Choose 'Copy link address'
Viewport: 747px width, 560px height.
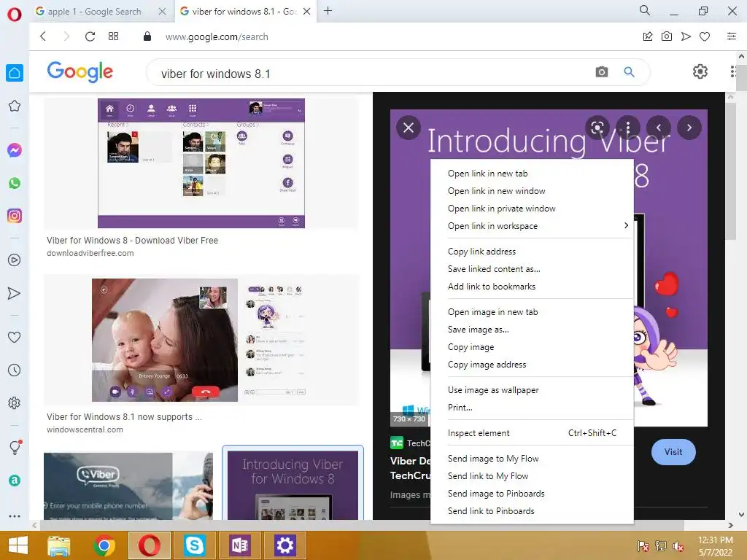tap(532, 252)
